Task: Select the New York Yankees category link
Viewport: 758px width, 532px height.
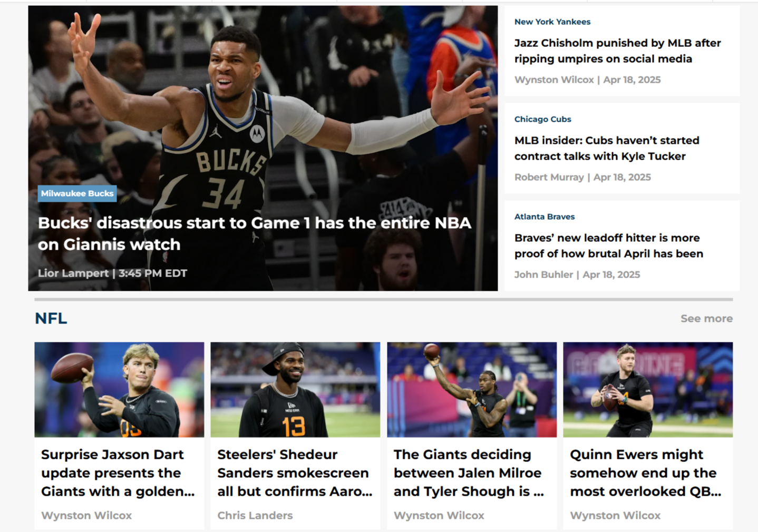Action: 552,22
